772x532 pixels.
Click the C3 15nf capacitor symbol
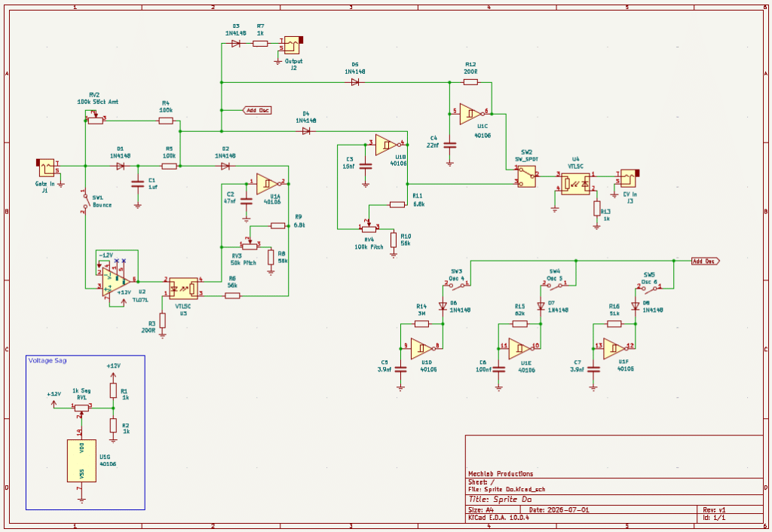[366, 166]
